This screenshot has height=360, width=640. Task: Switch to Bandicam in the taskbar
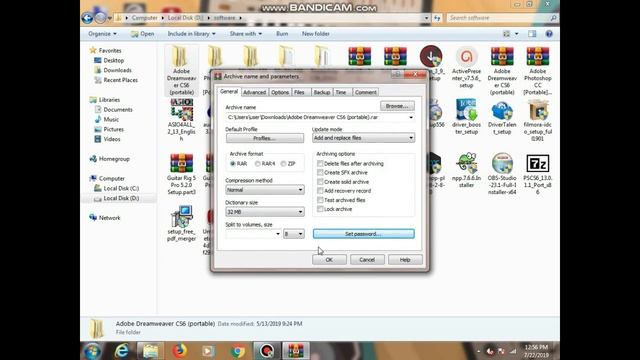[267, 351]
